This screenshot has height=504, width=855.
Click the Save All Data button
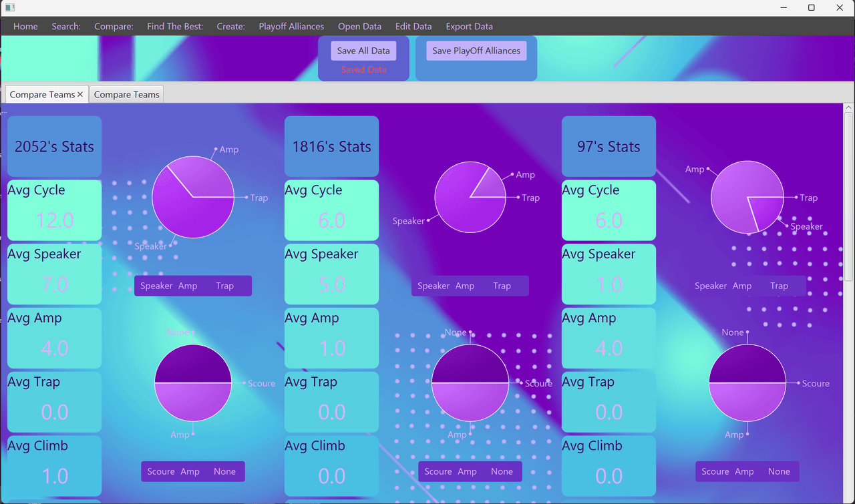coord(363,51)
